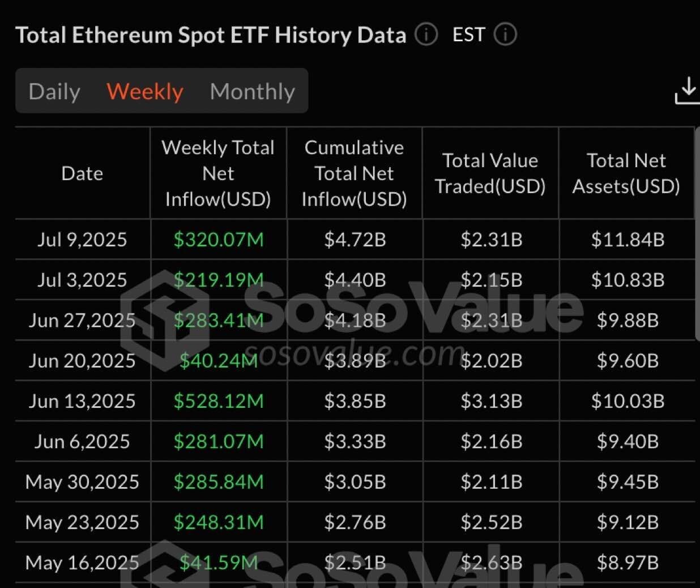
Task: Toggle Daily data display on
Action: [x=54, y=91]
